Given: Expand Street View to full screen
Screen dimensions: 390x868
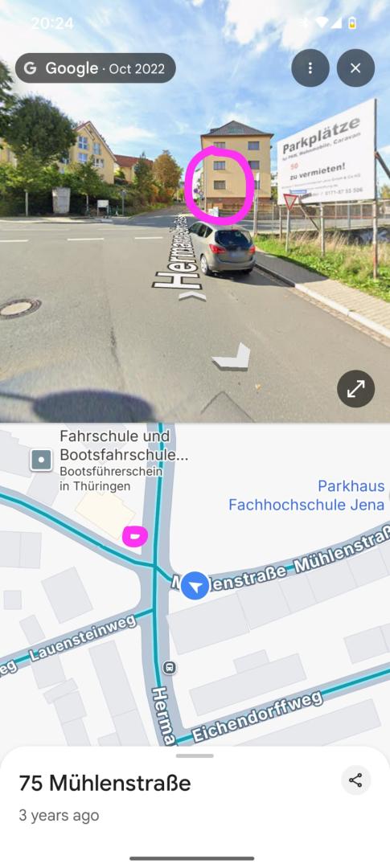Looking at the screenshot, I should coord(355,389).
